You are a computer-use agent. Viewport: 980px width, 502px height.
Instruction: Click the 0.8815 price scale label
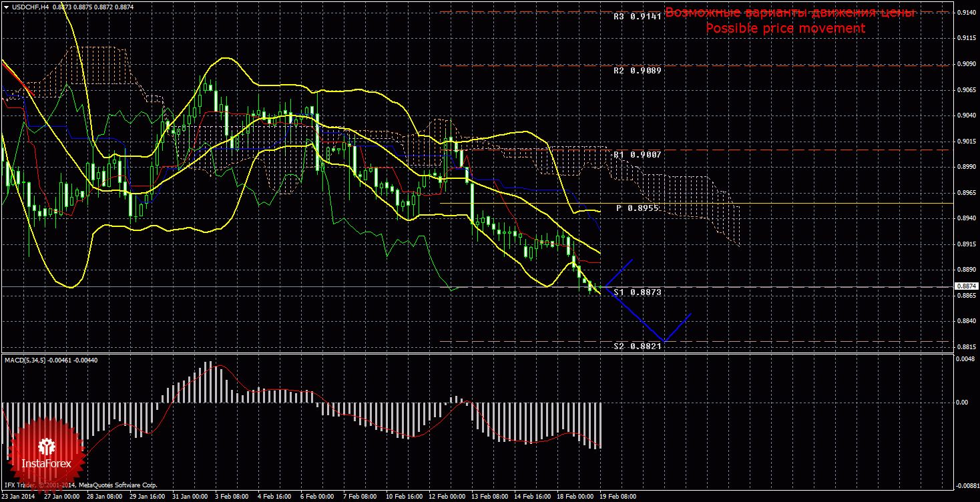[x=966, y=347]
